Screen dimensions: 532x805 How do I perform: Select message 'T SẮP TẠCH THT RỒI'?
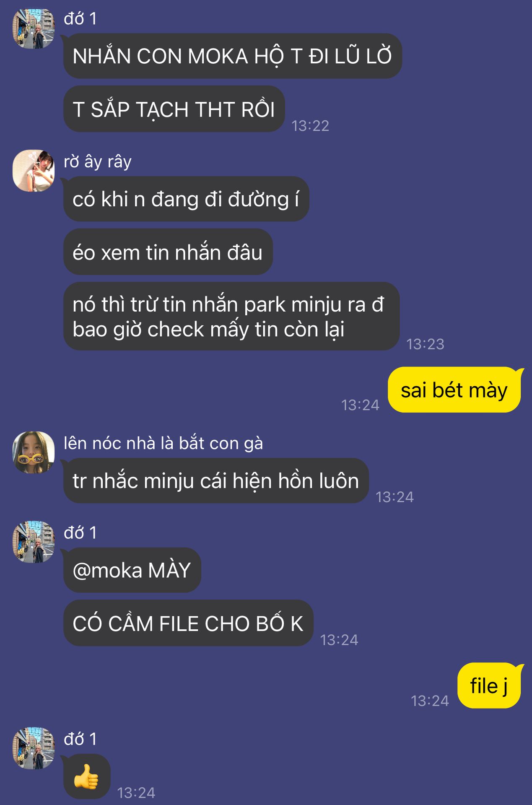[x=174, y=109]
